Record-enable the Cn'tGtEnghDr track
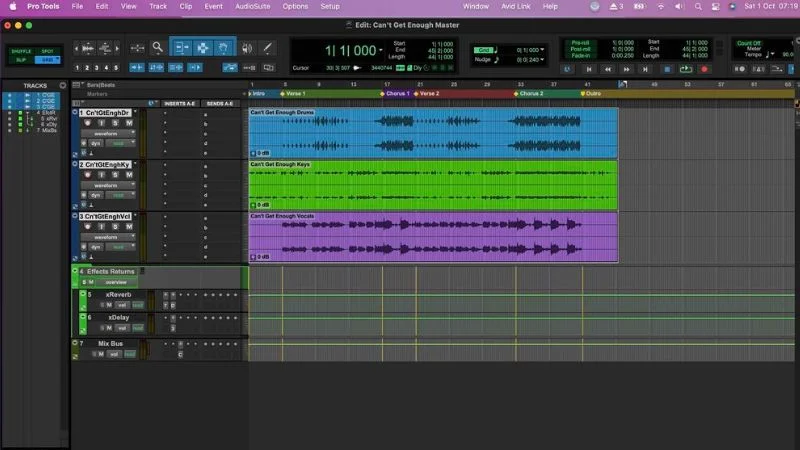Viewport: 800px width, 450px height. [88, 123]
